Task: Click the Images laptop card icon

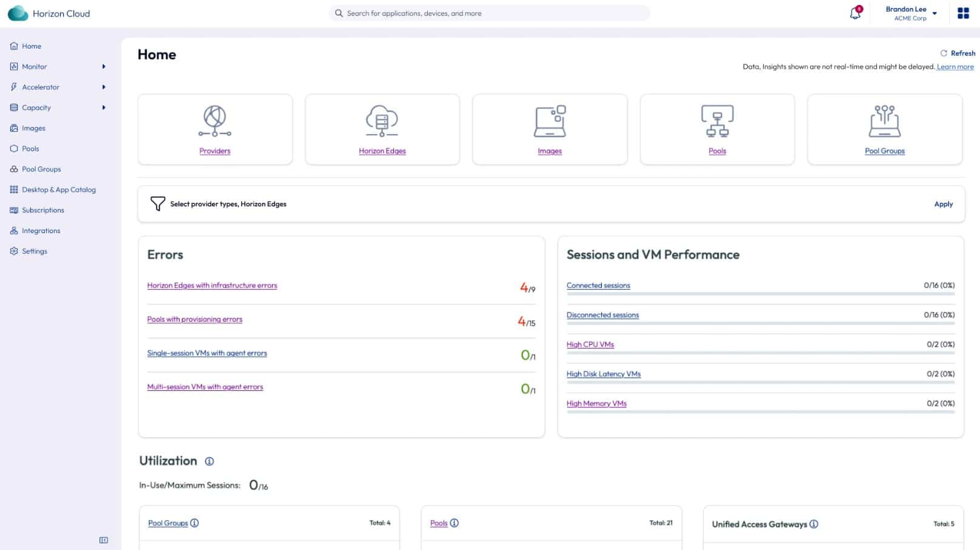Action: (550, 121)
